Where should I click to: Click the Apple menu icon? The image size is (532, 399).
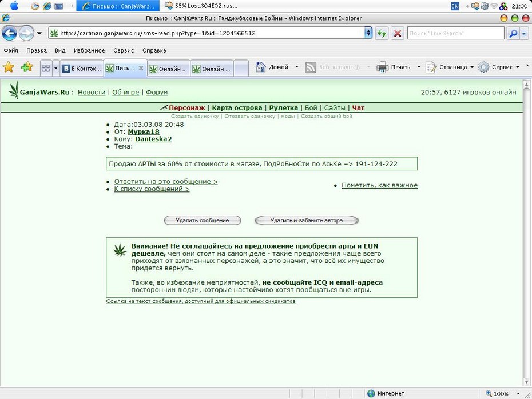tap(14, 6)
